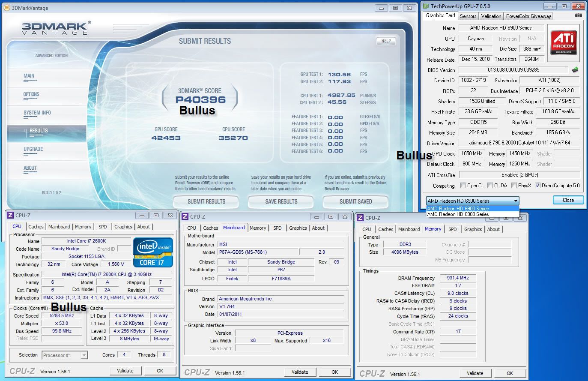
Task: Click the Intel Core i7 logo in CPU-Z
Action: coord(154,252)
